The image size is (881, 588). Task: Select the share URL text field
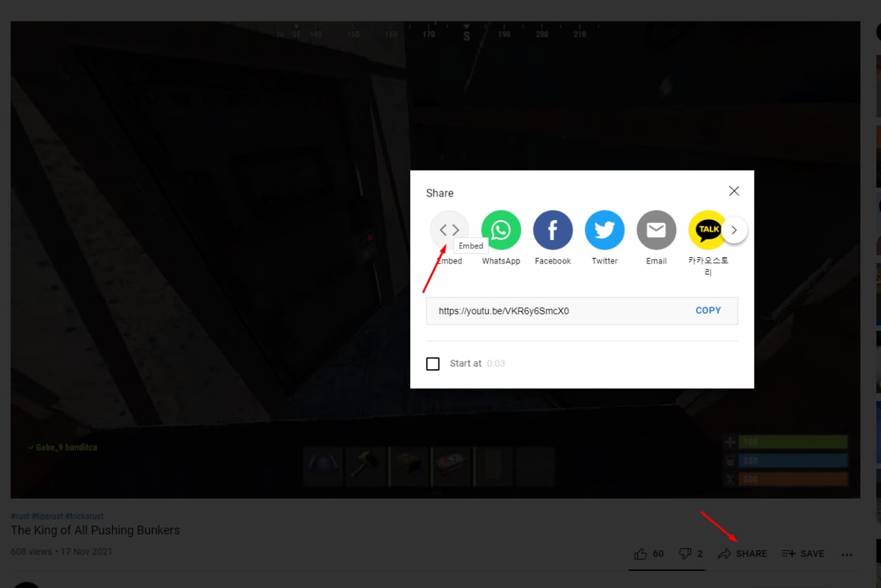point(582,311)
